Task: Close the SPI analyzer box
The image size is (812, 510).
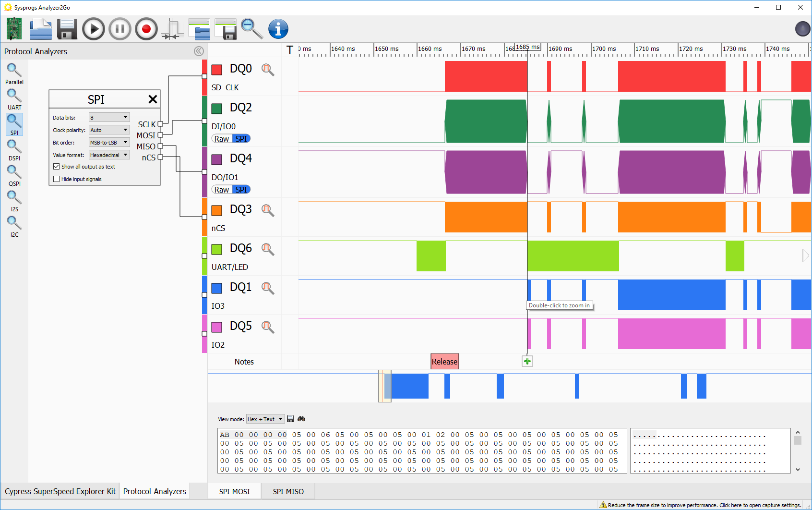Action: (x=153, y=99)
